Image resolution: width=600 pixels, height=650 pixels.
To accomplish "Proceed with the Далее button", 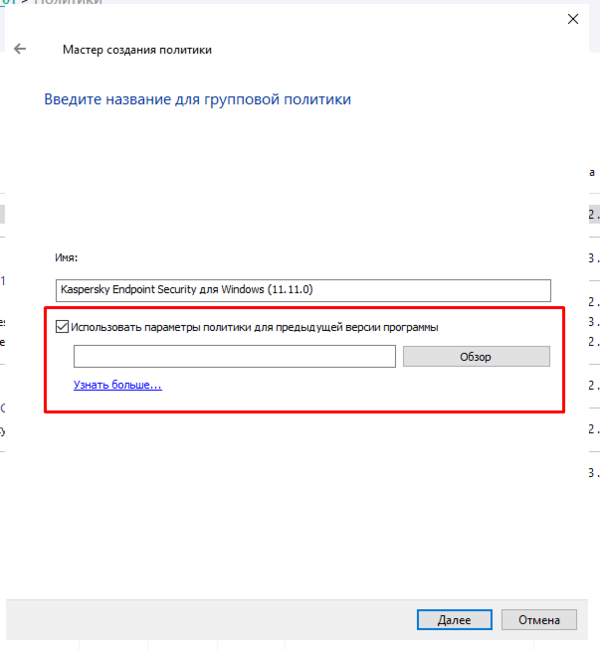I will click(454, 620).
